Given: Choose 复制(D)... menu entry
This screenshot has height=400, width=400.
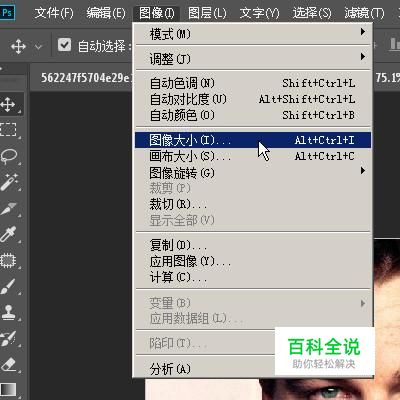Looking at the screenshot, I should pyautogui.click(x=253, y=245).
